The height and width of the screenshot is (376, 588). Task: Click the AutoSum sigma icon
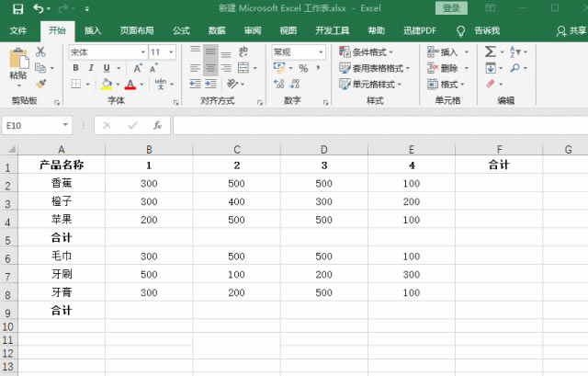pos(490,52)
